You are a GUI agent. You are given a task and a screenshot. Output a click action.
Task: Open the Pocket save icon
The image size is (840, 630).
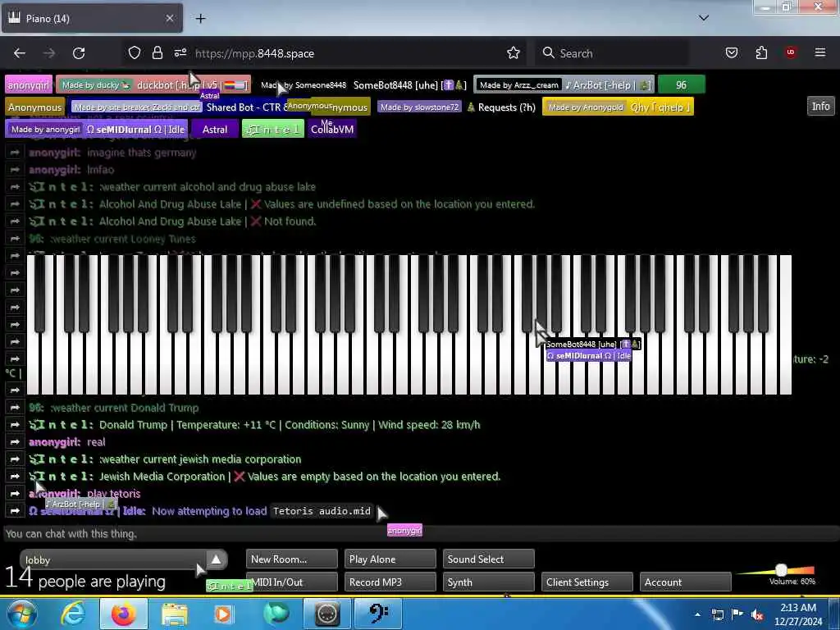tap(732, 52)
